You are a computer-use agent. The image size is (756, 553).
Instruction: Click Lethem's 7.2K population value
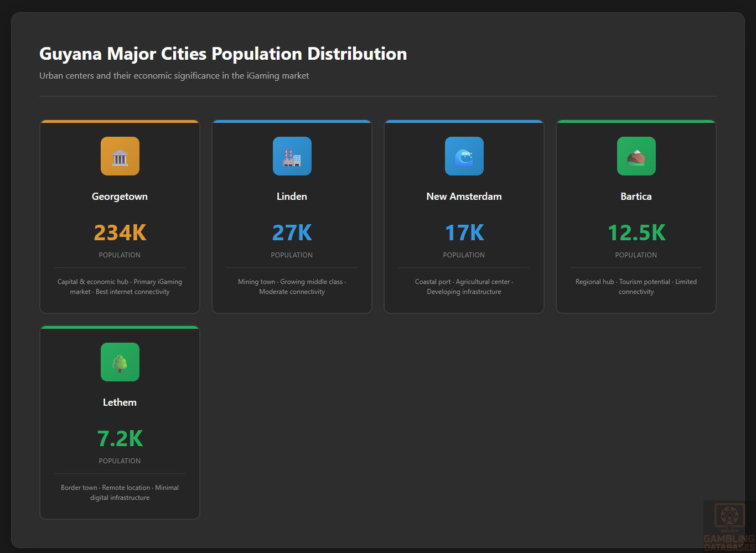[x=120, y=439]
